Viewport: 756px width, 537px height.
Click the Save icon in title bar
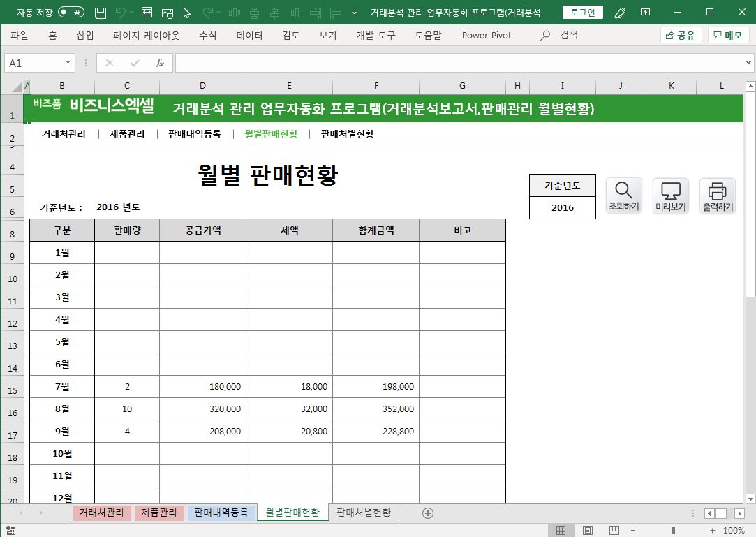[x=101, y=13]
